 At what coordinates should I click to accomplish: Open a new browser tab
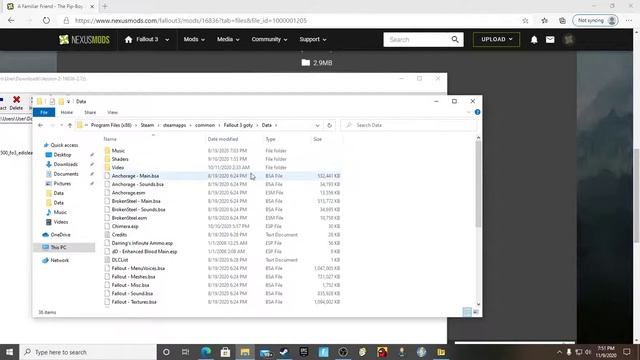pos(105,6)
